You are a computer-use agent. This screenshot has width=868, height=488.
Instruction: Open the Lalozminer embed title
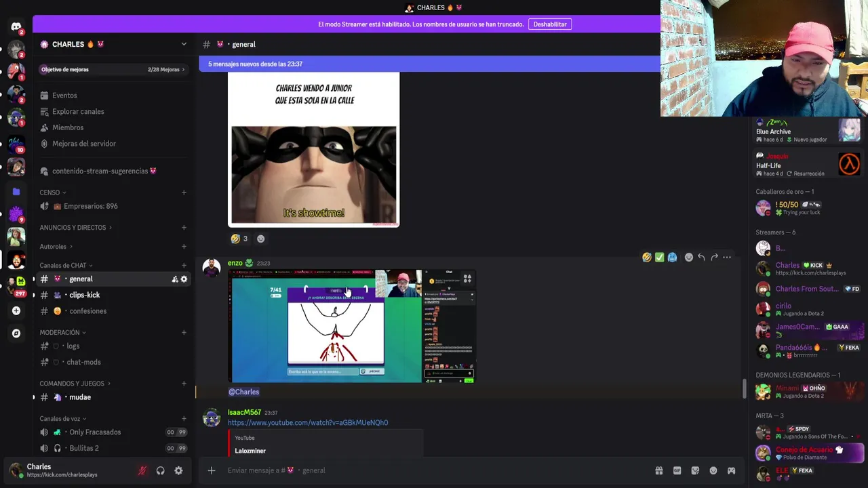pyautogui.click(x=250, y=451)
